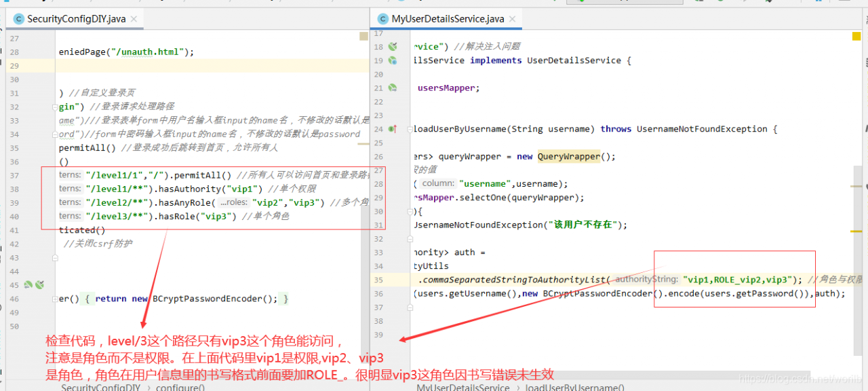Click the "username" string on line 28
Screen dimensions: 868x391
[486, 183]
